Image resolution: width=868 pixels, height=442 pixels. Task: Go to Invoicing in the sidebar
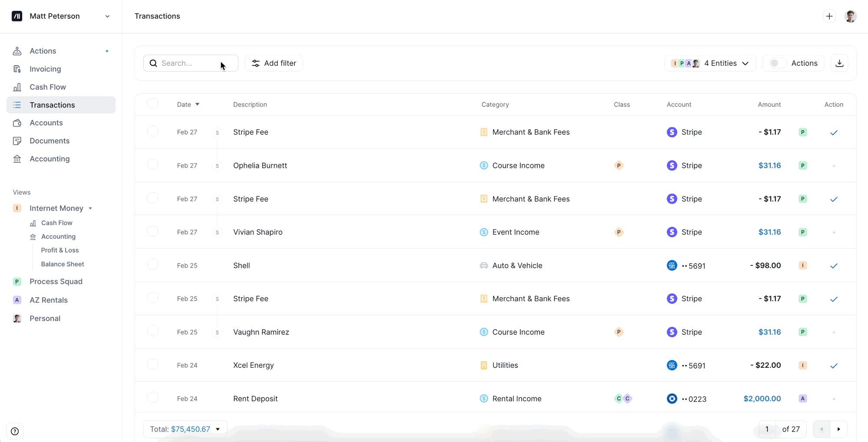point(45,69)
